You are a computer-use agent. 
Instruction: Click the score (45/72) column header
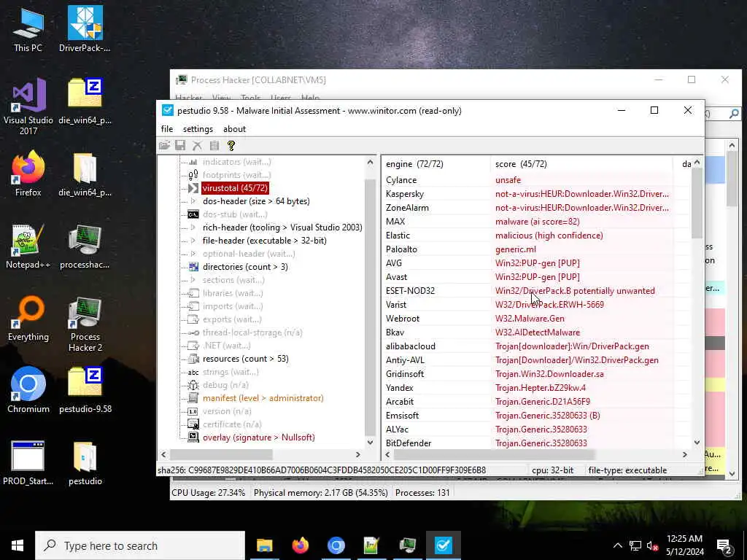pyautogui.click(x=581, y=164)
